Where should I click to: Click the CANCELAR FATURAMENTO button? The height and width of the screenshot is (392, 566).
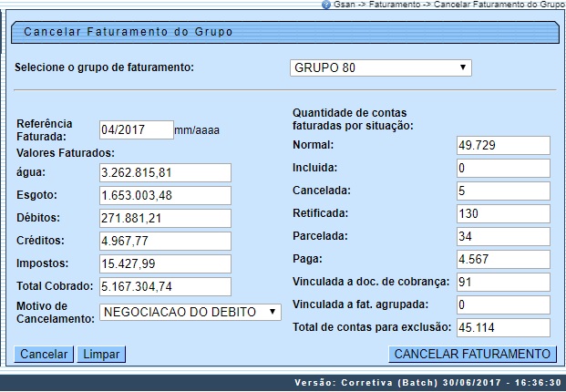click(472, 354)
